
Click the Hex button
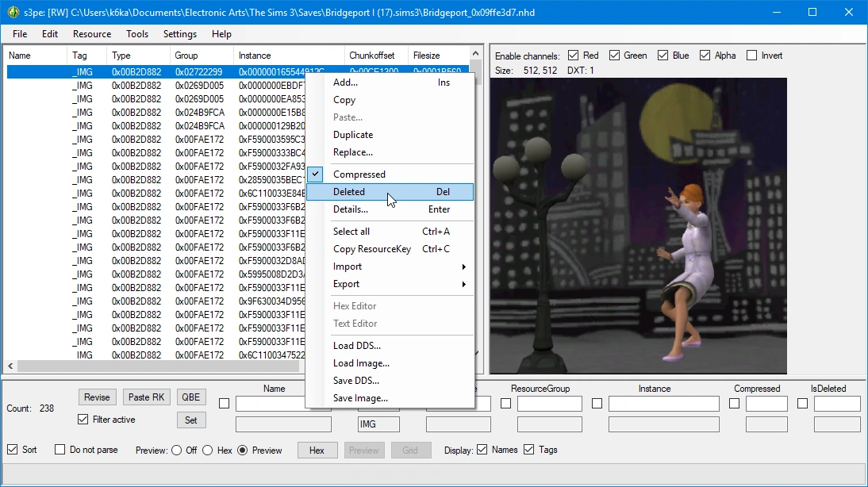317,450
